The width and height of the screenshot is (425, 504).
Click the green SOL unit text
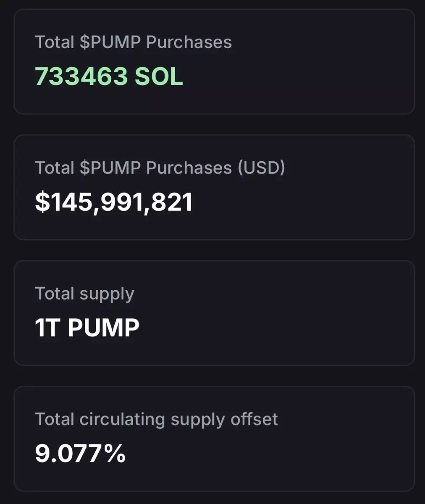[x=159, y=77]
